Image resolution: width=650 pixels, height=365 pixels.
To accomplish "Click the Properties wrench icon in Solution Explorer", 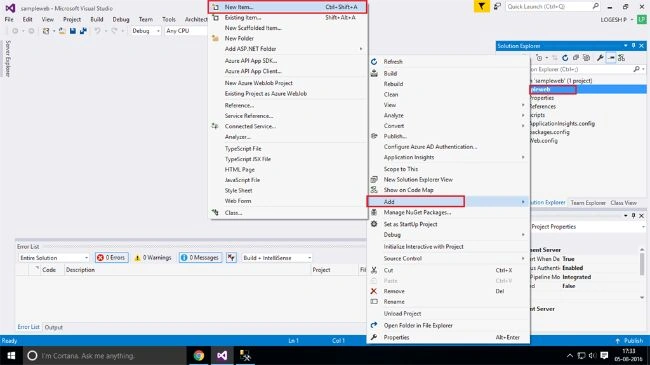I will coord(600,58).
